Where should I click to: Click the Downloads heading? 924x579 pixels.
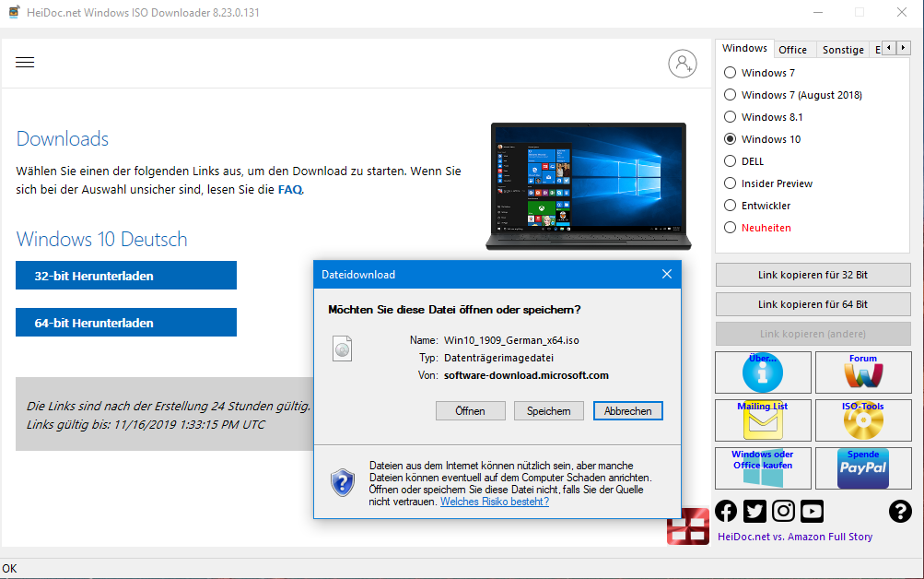click(63, 139)
